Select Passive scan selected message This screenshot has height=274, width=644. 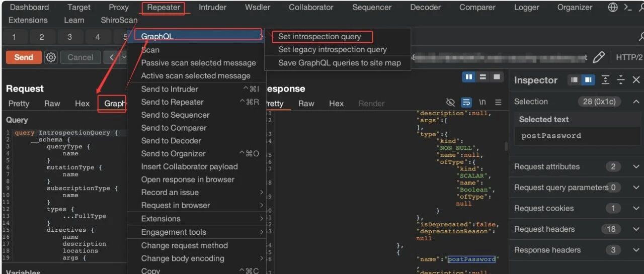[x=196, y=63]
